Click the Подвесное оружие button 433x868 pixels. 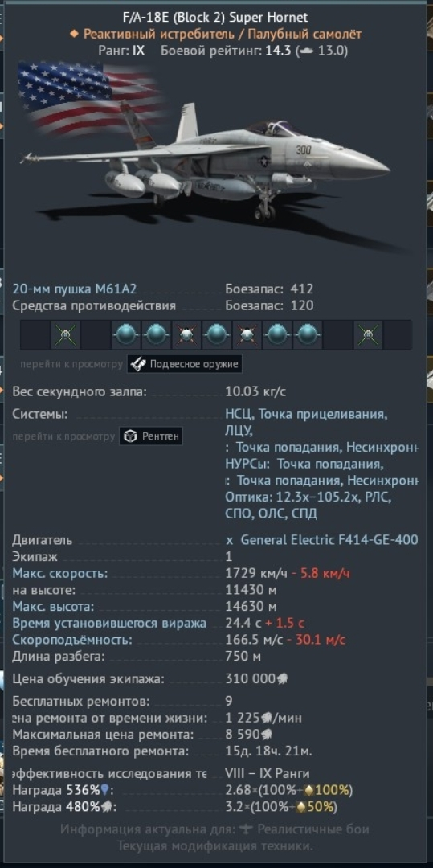point(184,364)
